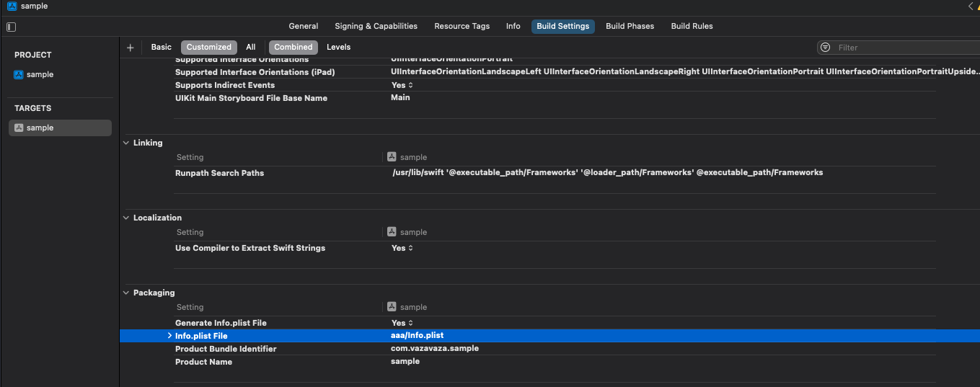Viewport: 980px width, 387px height.
Task: Click the Main storyboard value
Action: (400, 97)
